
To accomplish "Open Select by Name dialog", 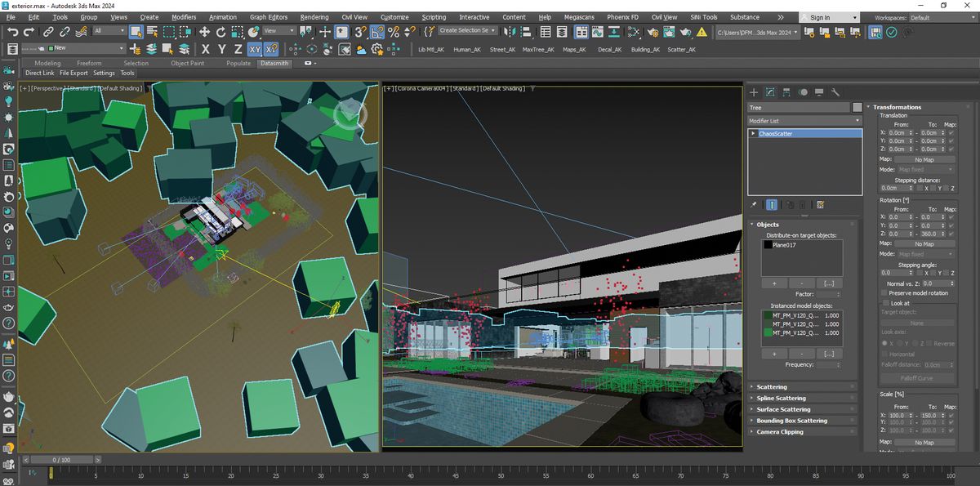I will click(151, 33).
